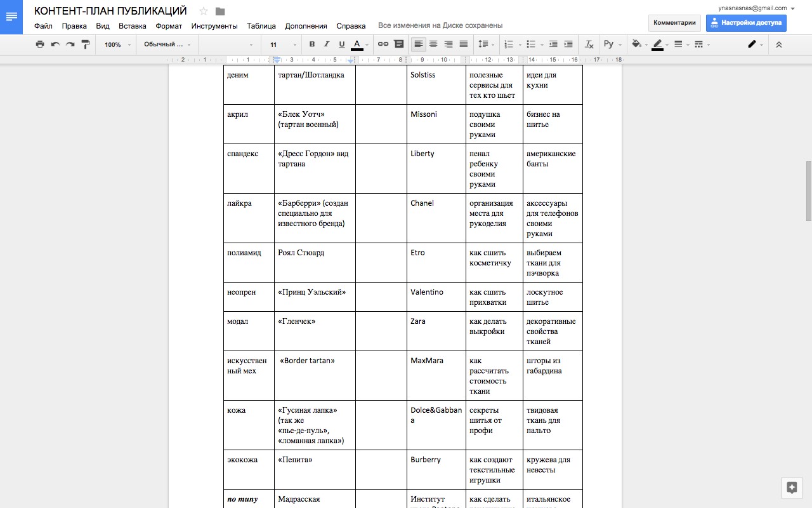The image size is (812, 508).
Task: Insert a comment from toolbar
Action: point(398,44)
